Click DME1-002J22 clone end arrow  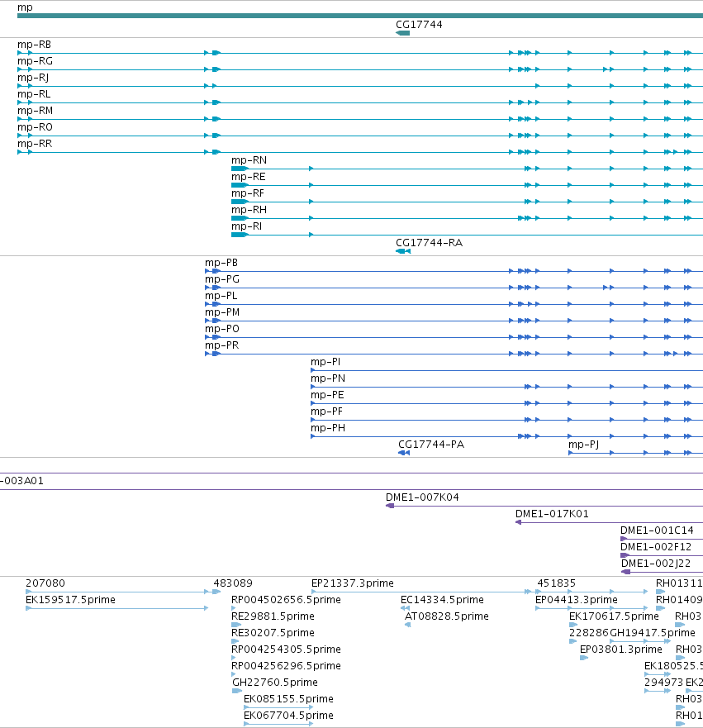pyautogui.click(x=626, y=572)
